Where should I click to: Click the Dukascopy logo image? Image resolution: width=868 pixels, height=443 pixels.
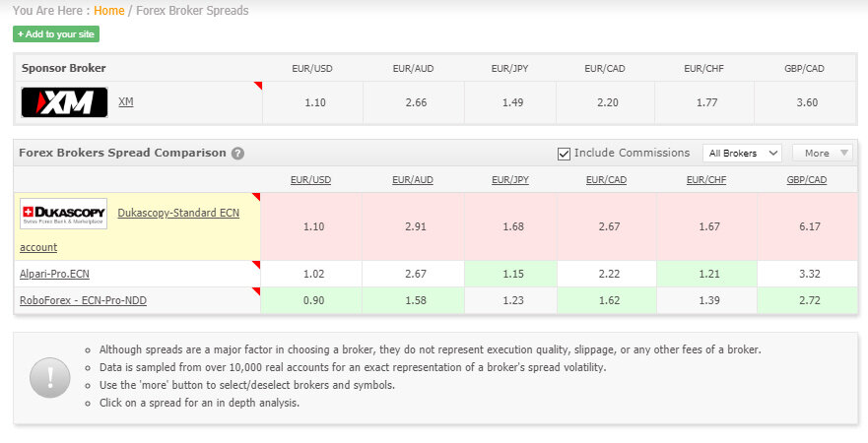click(x=64, y=214)
